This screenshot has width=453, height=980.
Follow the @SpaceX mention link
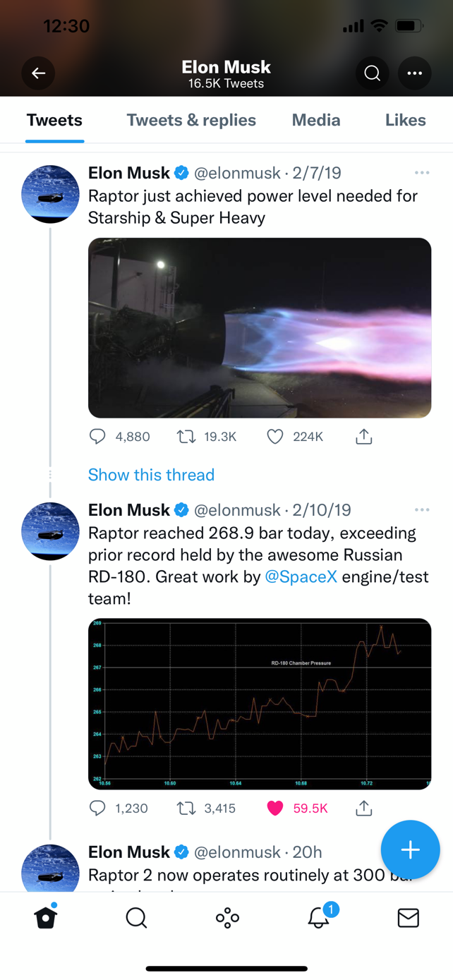coord(301,577)
